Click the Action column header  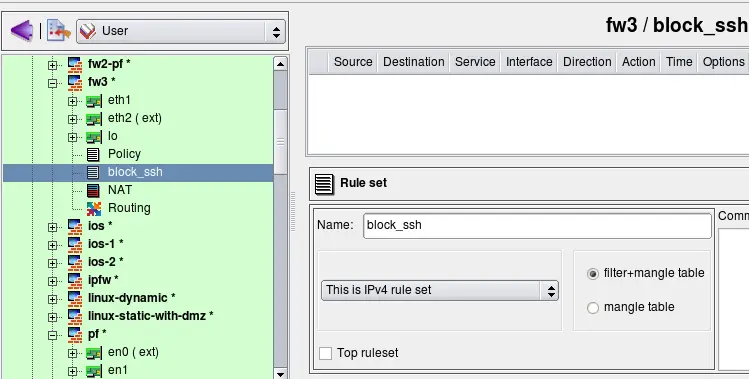(x=638, y=62)
